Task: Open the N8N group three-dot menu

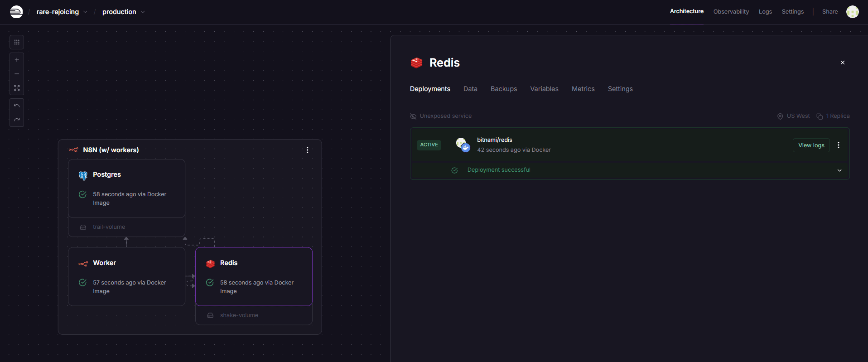Action: click(308, 150)
